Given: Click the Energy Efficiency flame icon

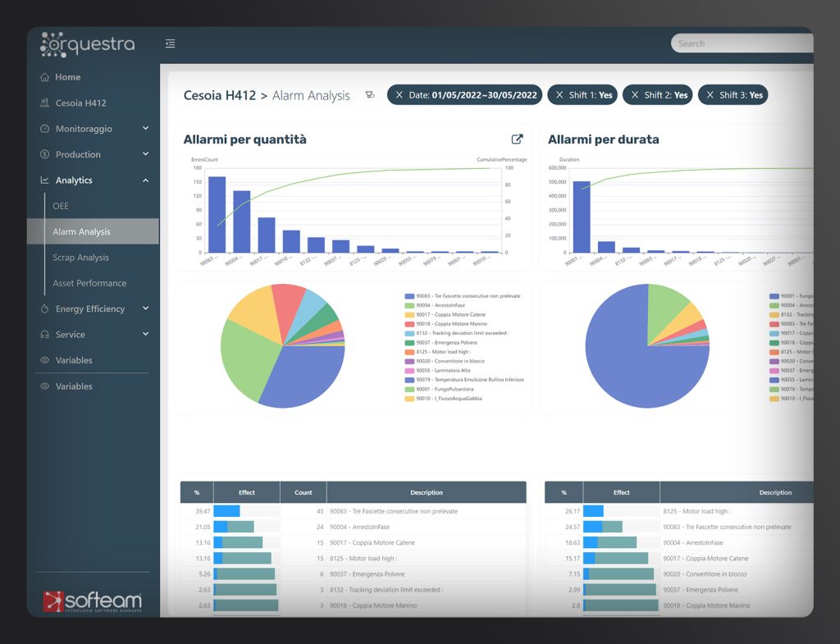Looking at the screenshot, I should pyautogui.click(x=45, y=309).
